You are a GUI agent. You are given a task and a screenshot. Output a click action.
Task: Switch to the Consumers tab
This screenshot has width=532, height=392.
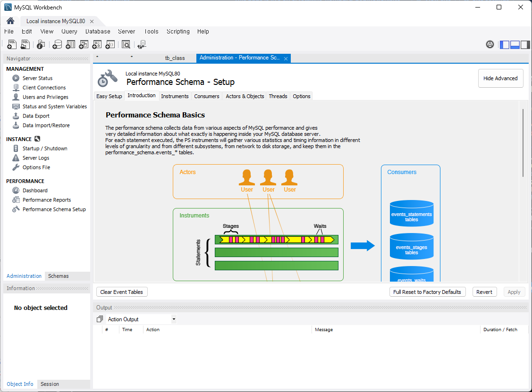click(207, 96)
